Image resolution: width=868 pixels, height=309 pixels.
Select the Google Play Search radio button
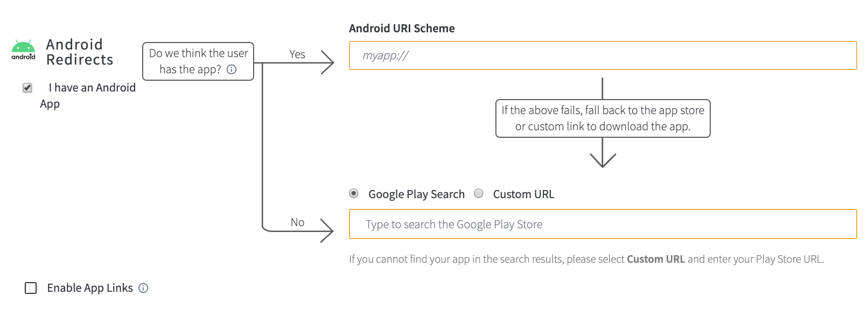pos(354,193)
